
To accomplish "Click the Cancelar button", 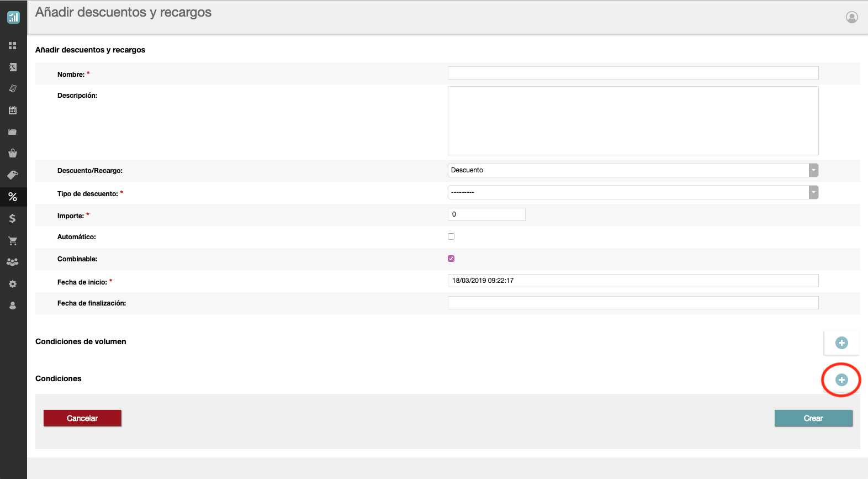I will tap(82, 418).
